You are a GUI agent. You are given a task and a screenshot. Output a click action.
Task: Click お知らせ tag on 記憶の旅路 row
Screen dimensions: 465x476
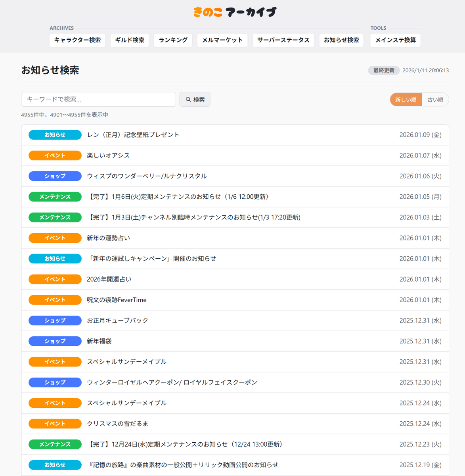(55, 465)
